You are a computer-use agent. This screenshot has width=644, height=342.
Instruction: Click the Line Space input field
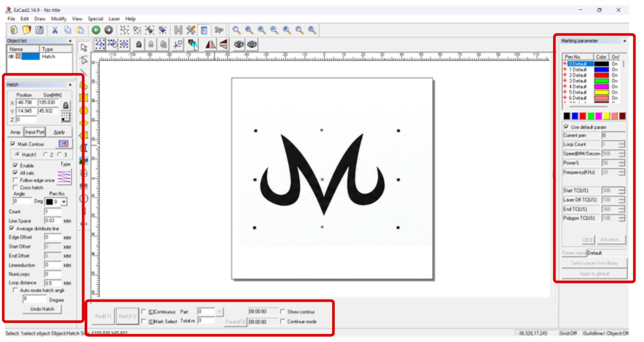click(53, 221)
